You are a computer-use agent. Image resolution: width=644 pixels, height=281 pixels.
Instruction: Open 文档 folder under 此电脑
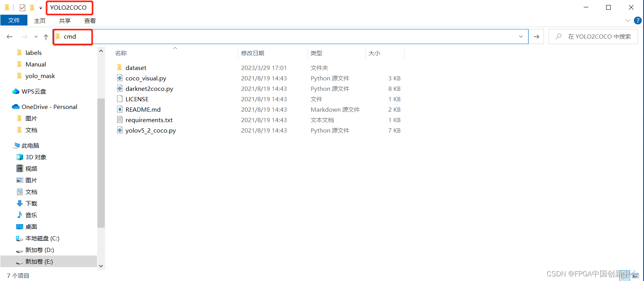[x=31, y=192]
